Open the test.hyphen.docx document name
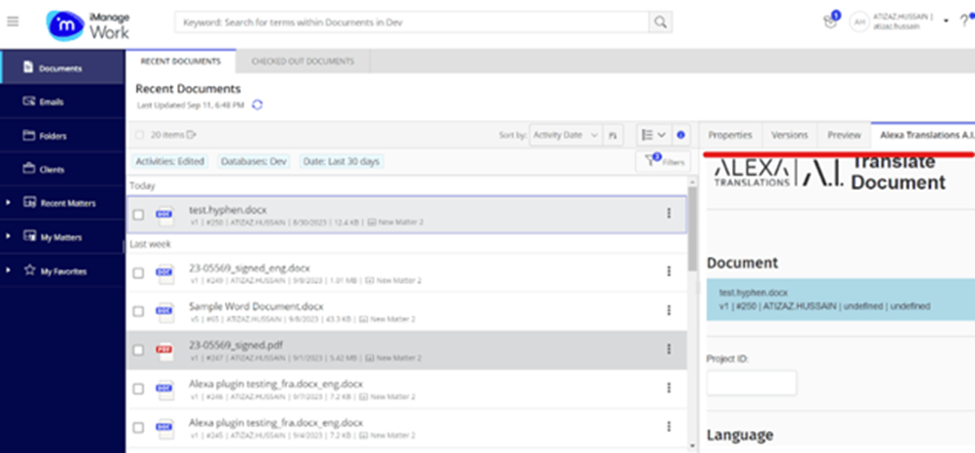 pos(228,209)
